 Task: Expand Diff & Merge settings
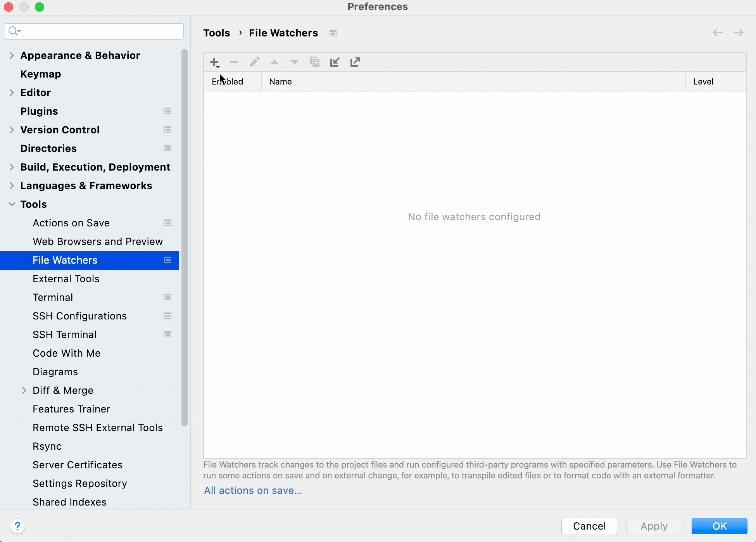click(24, 390)
